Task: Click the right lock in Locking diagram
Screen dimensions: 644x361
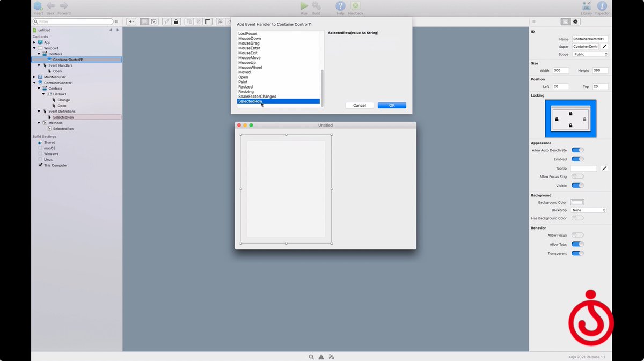Action: coord(584,119)
